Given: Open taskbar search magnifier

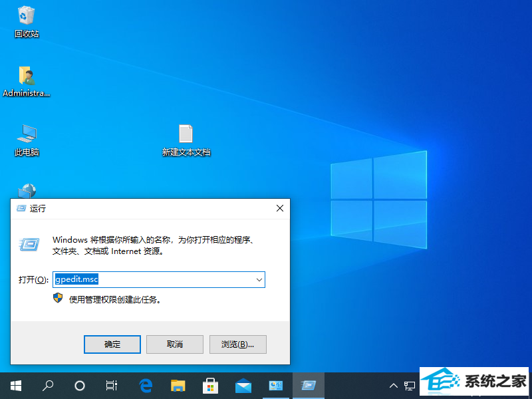Looking at the screenshot, I should click(47, 386).
